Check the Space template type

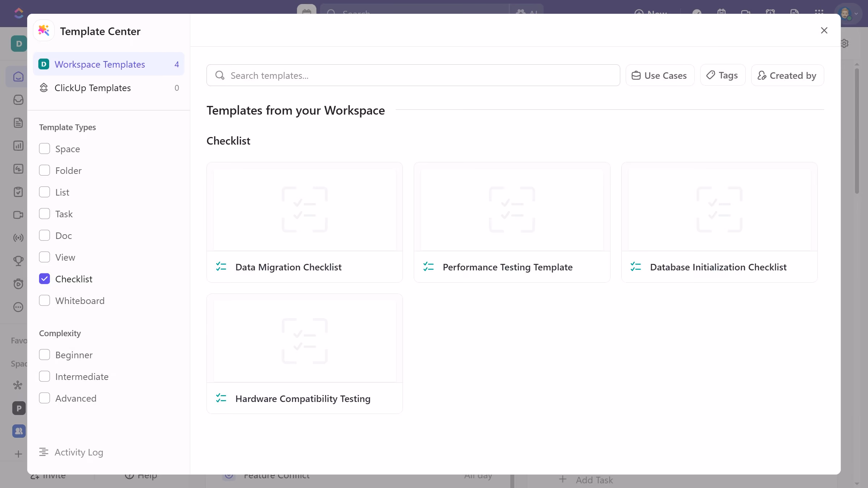pos(44,149)
